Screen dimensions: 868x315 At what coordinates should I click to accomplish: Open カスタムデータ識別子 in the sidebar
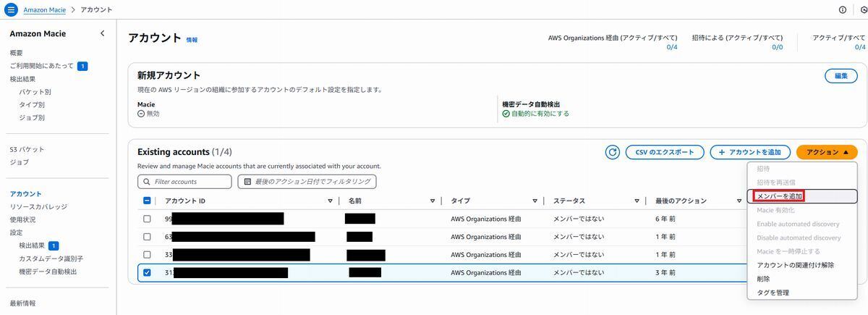[x=51, y=259]
